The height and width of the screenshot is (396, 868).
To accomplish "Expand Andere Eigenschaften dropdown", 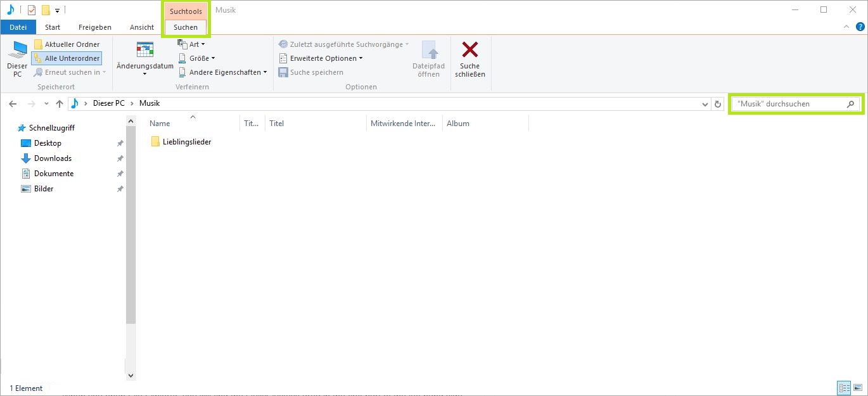I will pyautogui.click(x=222, y=72).
